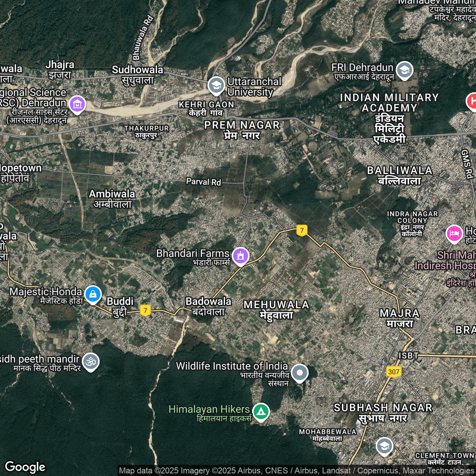Select the Majestic Honda blue shopping pin
This screenshot has height=476, width=476.
coord(93,294)
